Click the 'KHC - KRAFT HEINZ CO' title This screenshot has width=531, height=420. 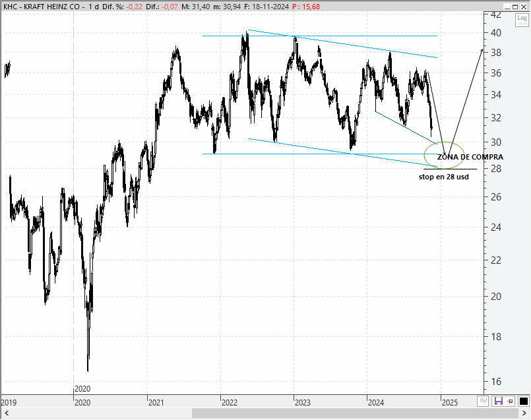point(42,7)
